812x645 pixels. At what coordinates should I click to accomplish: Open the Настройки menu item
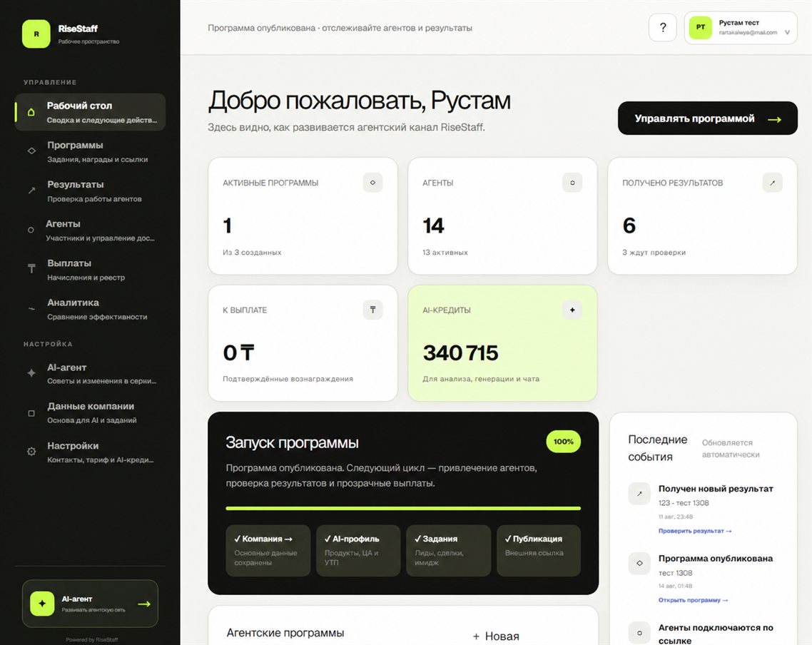pyautogui.click(x=90, y=452)
